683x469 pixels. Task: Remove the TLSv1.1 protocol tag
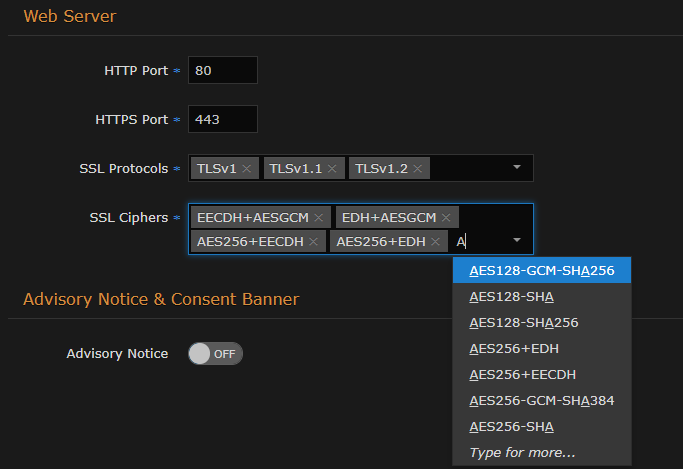click(x=332, y=169)
